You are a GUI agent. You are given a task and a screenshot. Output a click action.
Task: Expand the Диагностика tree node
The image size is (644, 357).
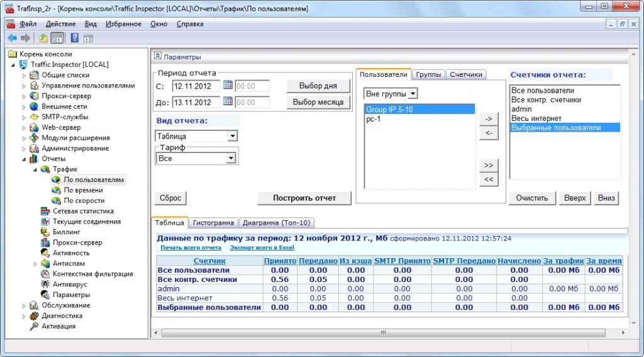(x=24, y=316)
